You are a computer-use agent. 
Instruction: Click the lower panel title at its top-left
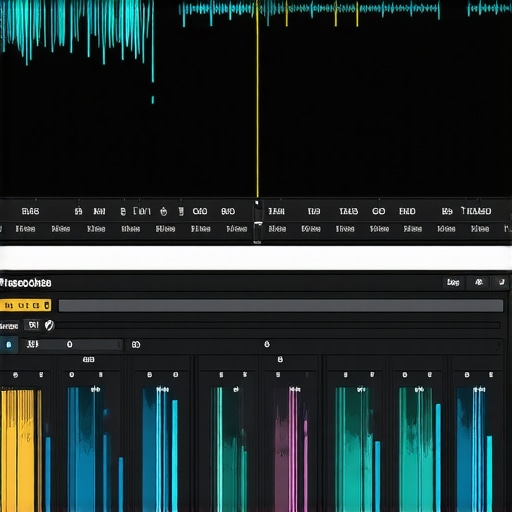(x=26, y=283)
